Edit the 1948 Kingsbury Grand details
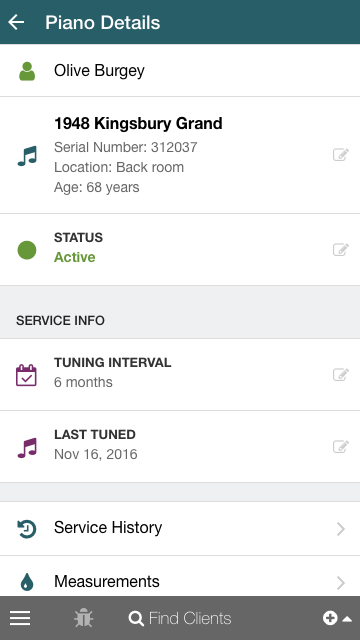This screenshot has height=640, width=360. pos(340,155)
